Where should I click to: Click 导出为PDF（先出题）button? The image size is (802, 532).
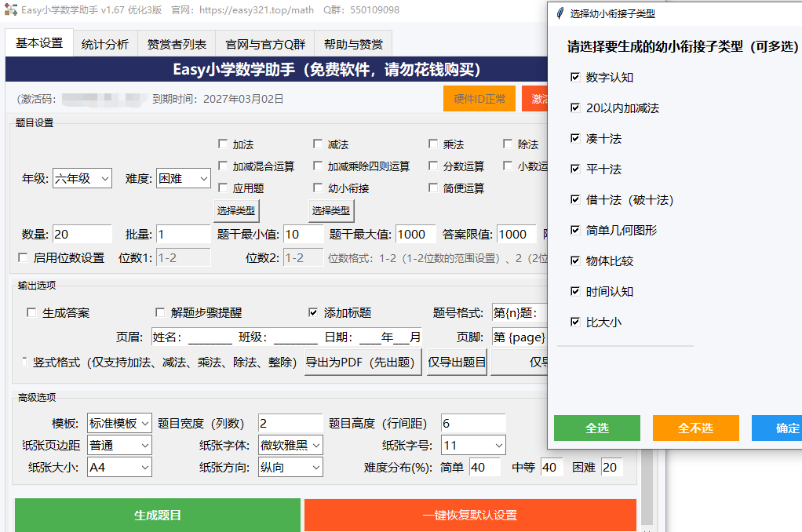363,363
